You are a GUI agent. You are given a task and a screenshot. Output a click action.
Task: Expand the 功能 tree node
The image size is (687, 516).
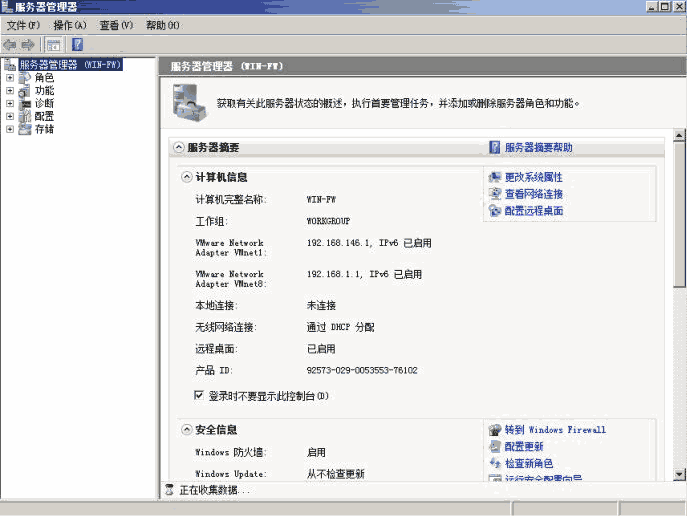[10, 91]
